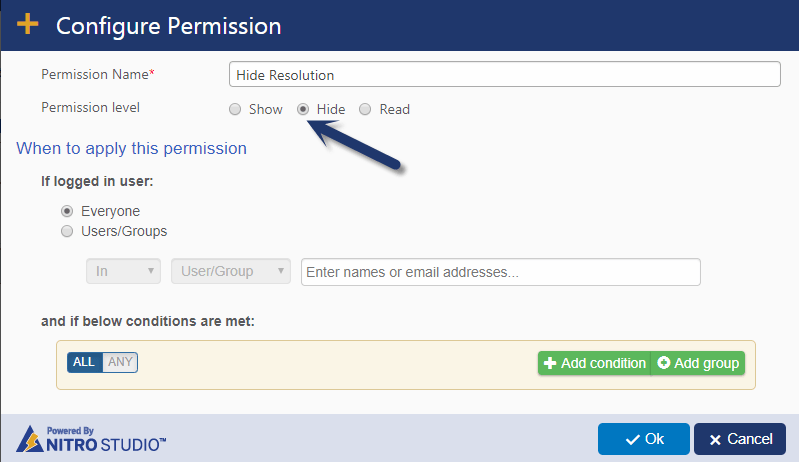Click the checkmark icon on the Ok button
Viewport: 799px width, 462px height.
coord(632,439)
